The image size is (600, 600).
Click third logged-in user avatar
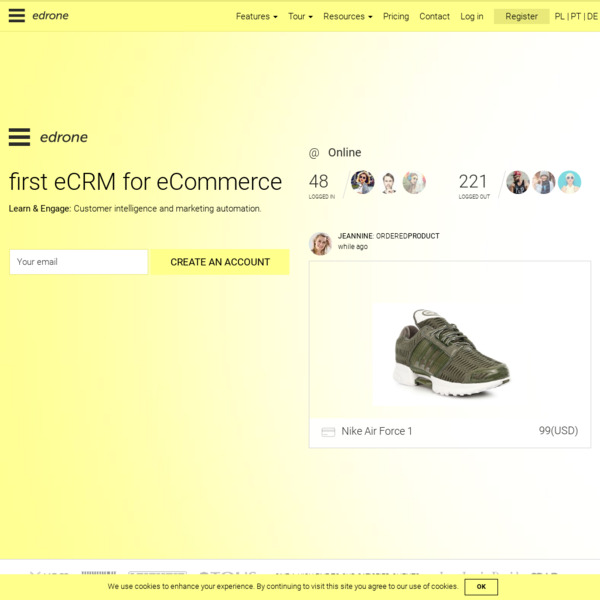click(414, 183)
